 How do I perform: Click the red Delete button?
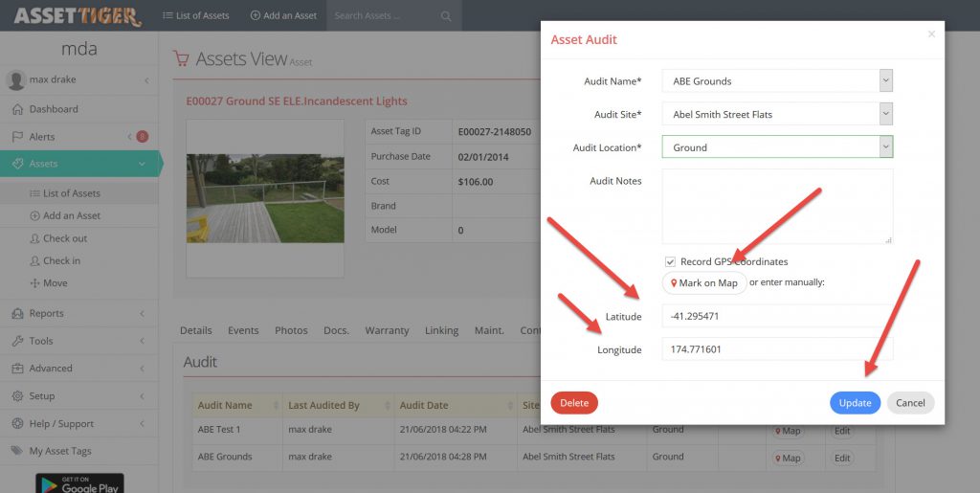click(x=574, y=403)
